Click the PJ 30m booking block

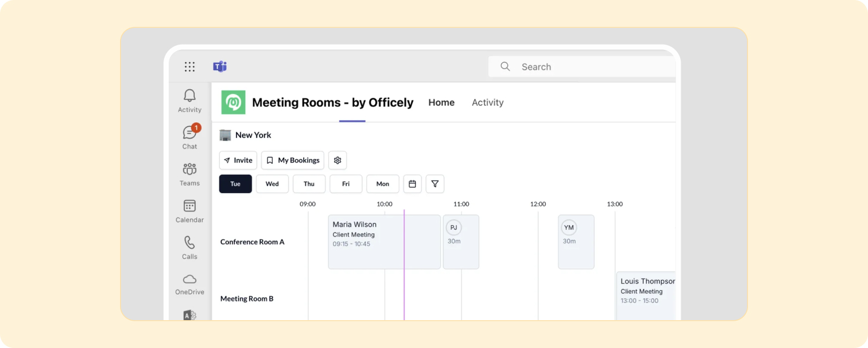[x=461, y=242]
